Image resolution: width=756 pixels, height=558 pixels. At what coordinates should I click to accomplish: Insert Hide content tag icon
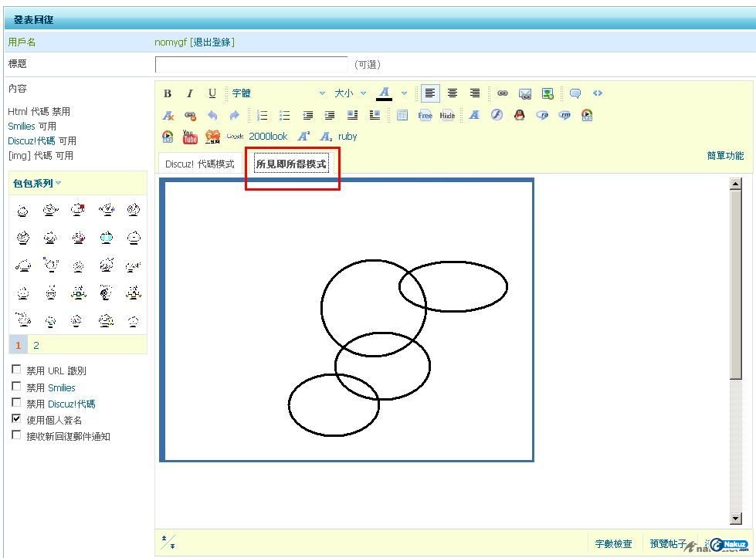[447, 115]
